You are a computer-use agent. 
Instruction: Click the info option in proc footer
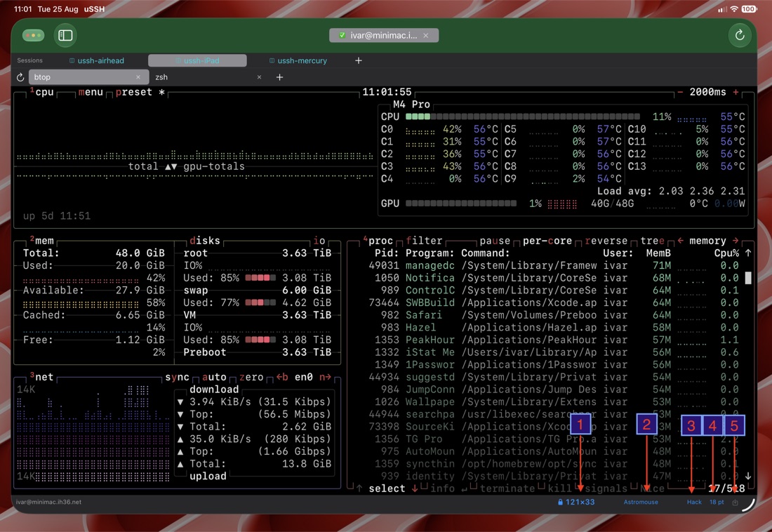pyautogui.click(x=443, y=488)
